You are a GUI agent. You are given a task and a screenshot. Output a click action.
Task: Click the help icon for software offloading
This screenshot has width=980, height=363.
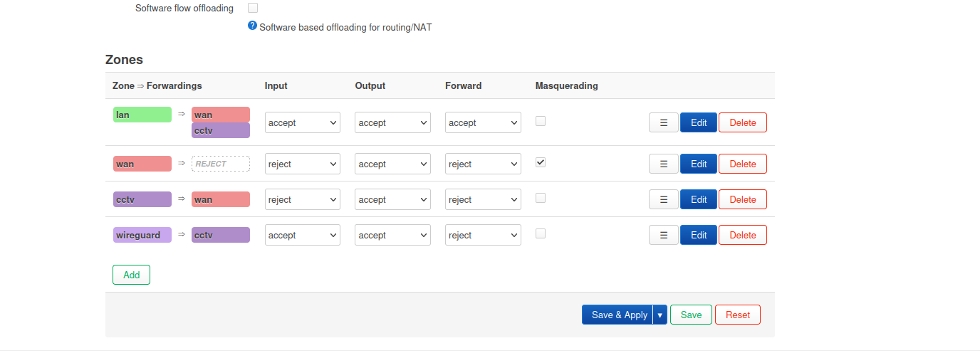252,26
